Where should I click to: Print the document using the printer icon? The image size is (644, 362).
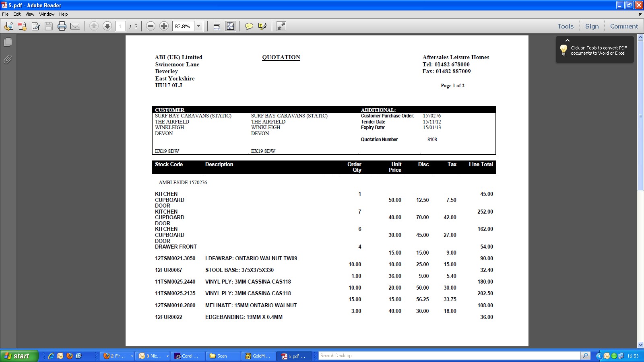(62, 26)
